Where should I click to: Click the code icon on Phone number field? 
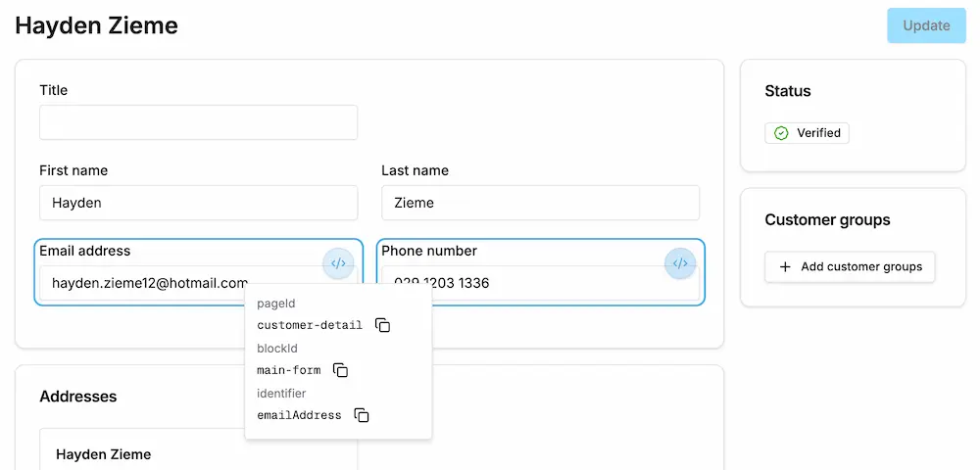[x=680, y=263]
